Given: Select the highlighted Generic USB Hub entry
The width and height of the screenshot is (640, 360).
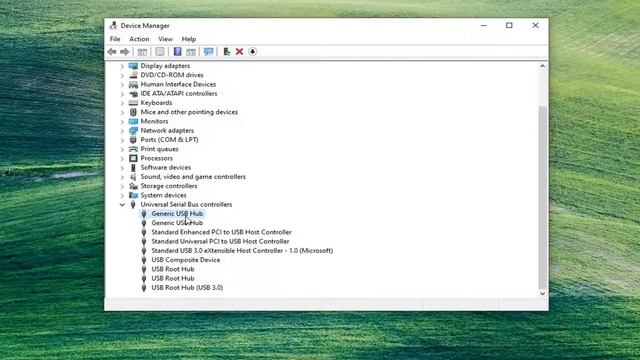Looking at the screenshot, I should [177, 214].
